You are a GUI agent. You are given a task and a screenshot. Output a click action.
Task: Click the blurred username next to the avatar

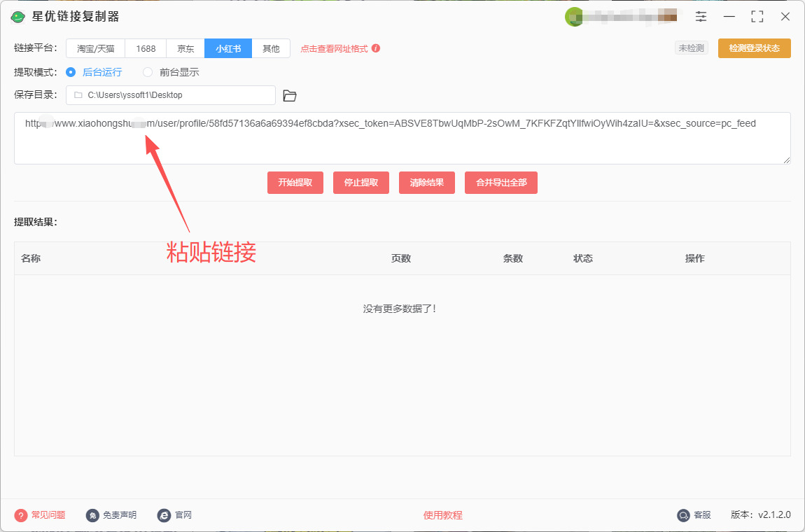[x=631, y=17]
